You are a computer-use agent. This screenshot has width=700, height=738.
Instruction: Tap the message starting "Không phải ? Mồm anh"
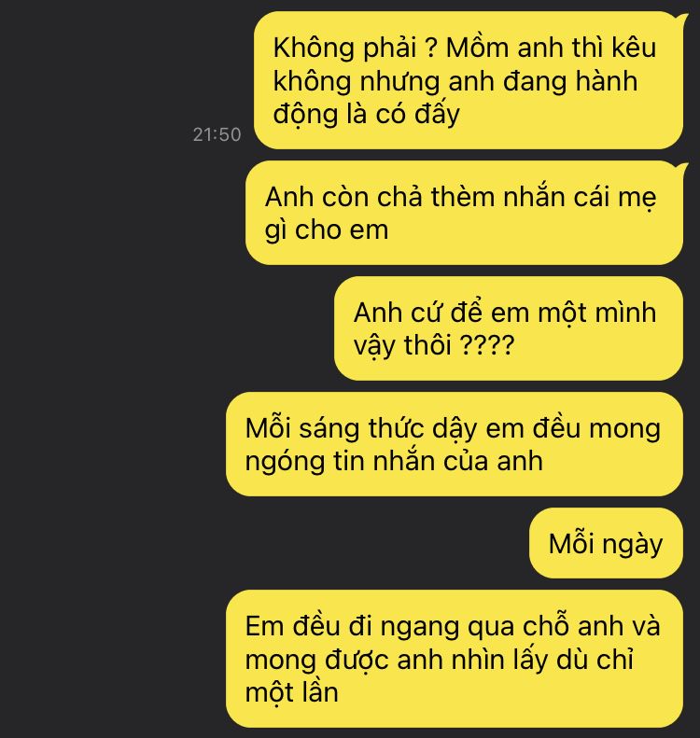[468, 80]
